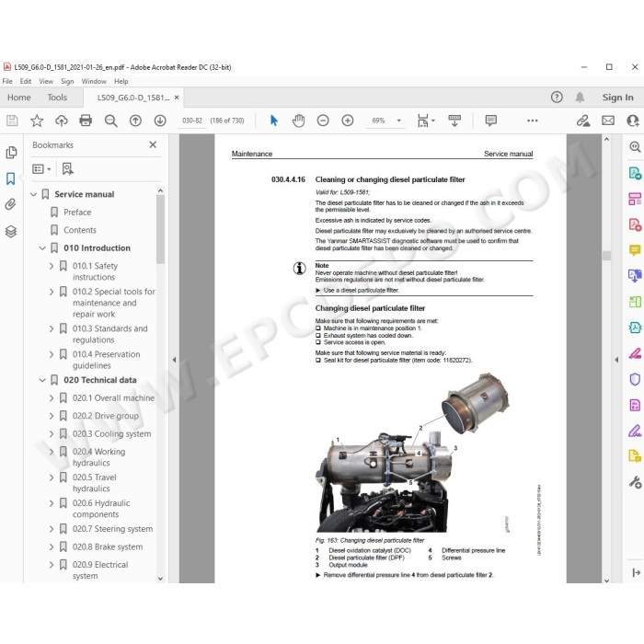Viewport: 644px width, 644px height.
Task: Switch to the Home tab
Action: tap(19, 98)
